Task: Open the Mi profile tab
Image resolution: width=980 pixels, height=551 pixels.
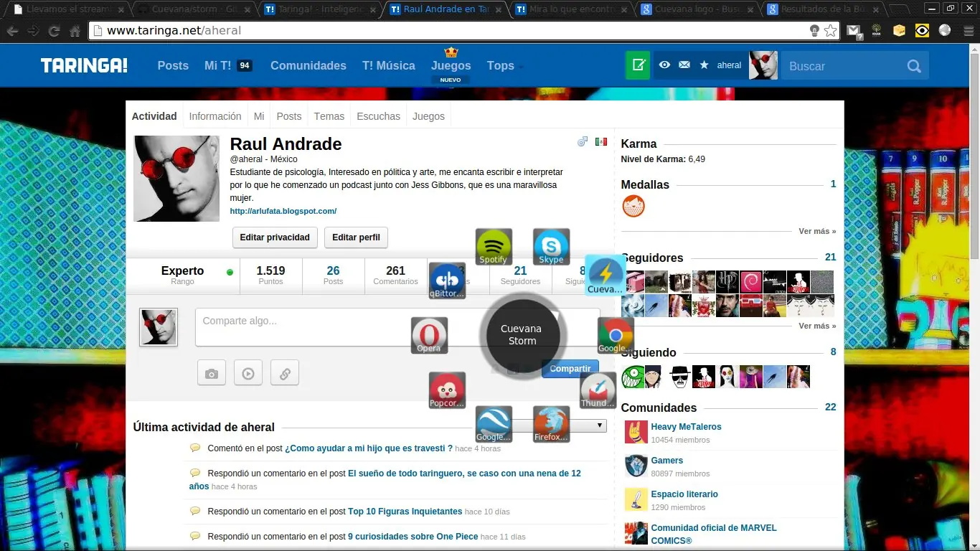Action: click(x=259, y=116)
